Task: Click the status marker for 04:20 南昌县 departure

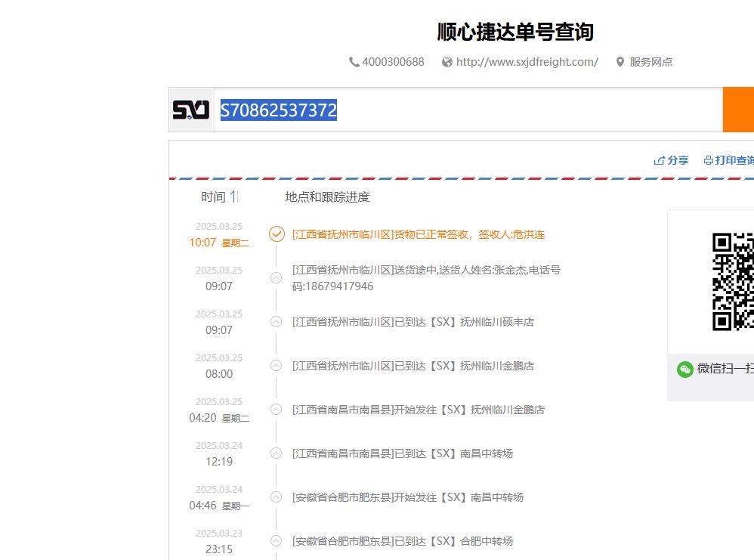Action: [x=276, y=410]
